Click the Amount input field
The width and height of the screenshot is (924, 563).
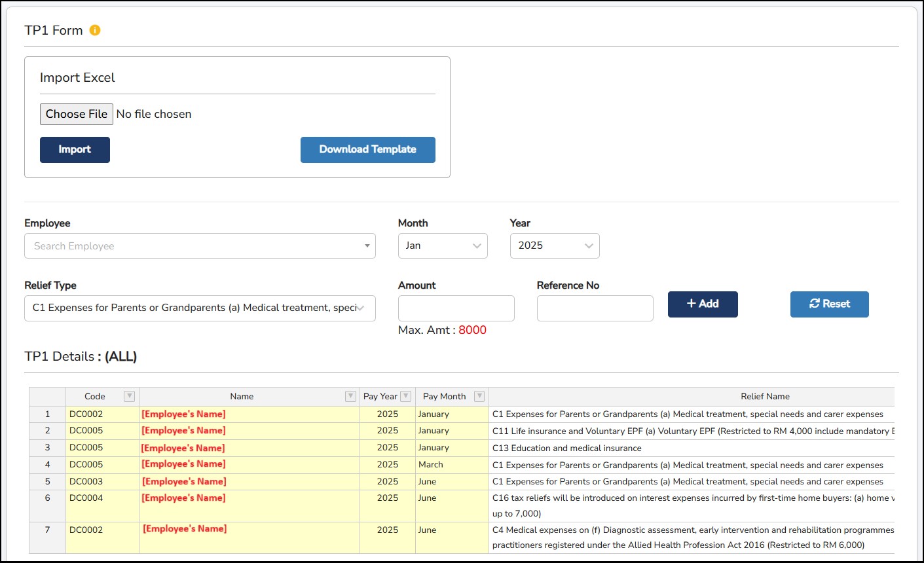click(456, 308)
